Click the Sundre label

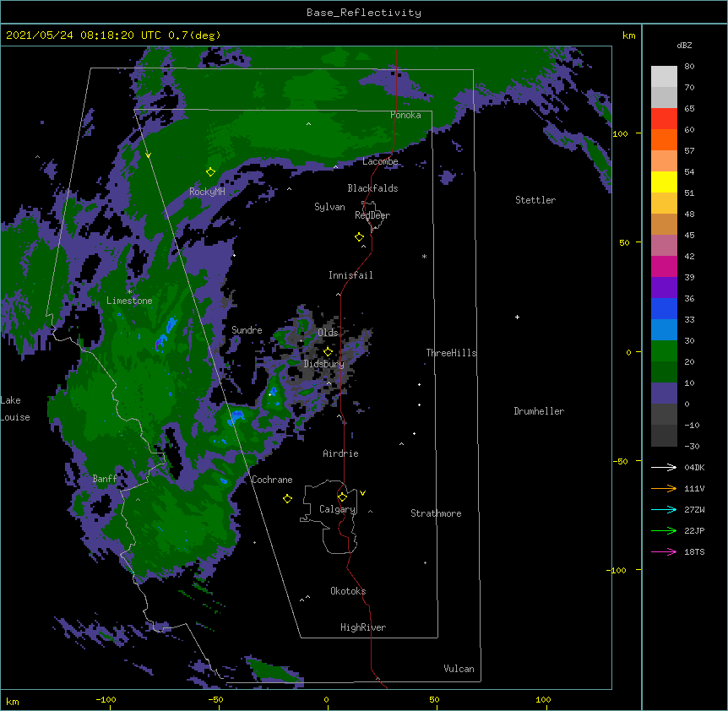click(x=247, y=330)
